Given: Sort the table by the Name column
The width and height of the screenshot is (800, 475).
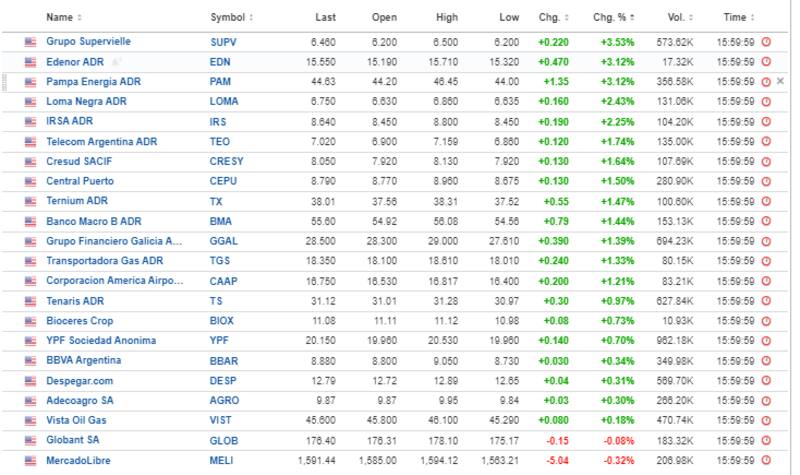Looking at the screenshot, I should [64, 17].
